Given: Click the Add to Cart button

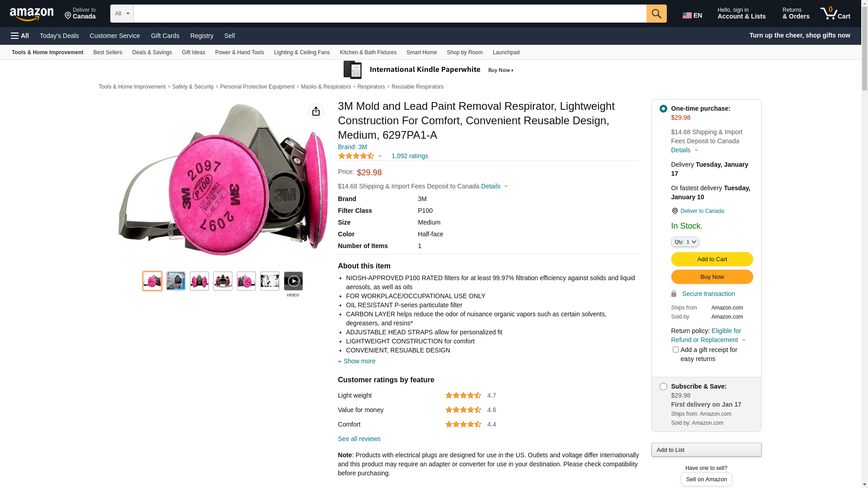Looking at the screenshot, I should [712, 259].
